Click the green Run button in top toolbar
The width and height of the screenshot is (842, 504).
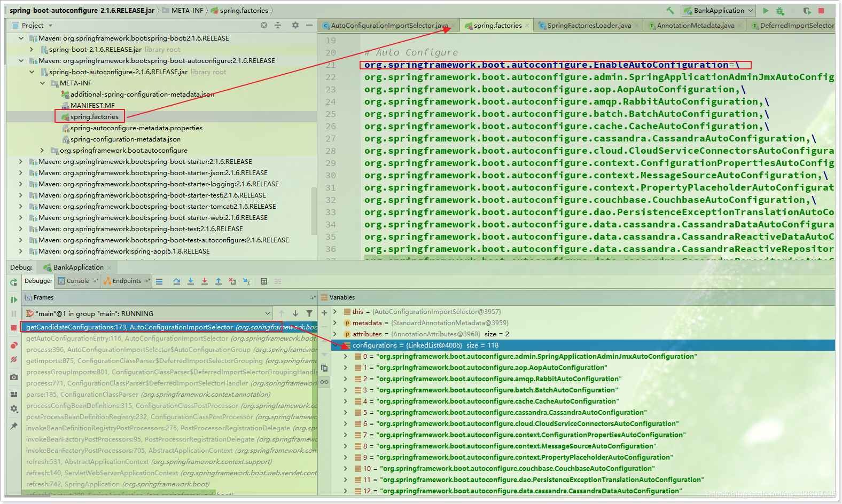[766, 11]
